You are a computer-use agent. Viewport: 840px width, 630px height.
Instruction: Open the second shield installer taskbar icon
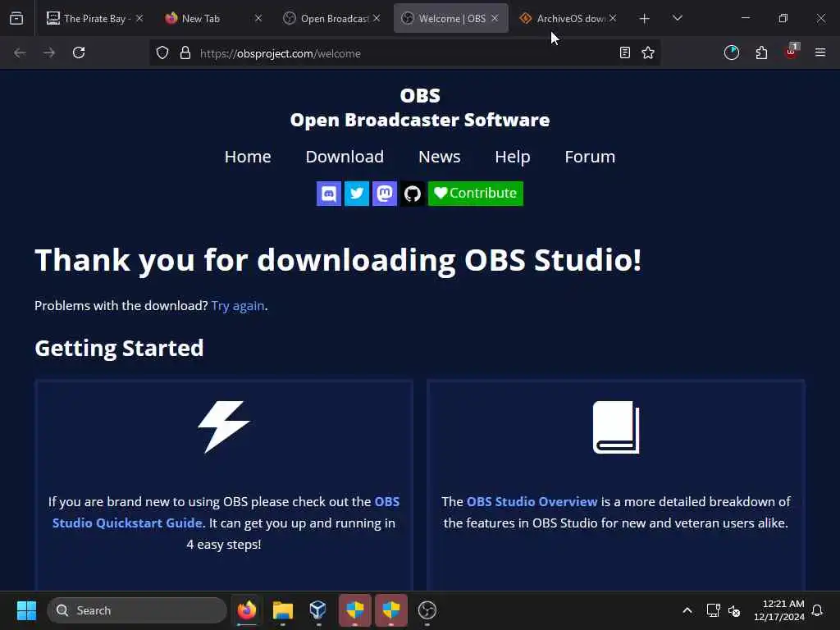click(x=391, y=610)
